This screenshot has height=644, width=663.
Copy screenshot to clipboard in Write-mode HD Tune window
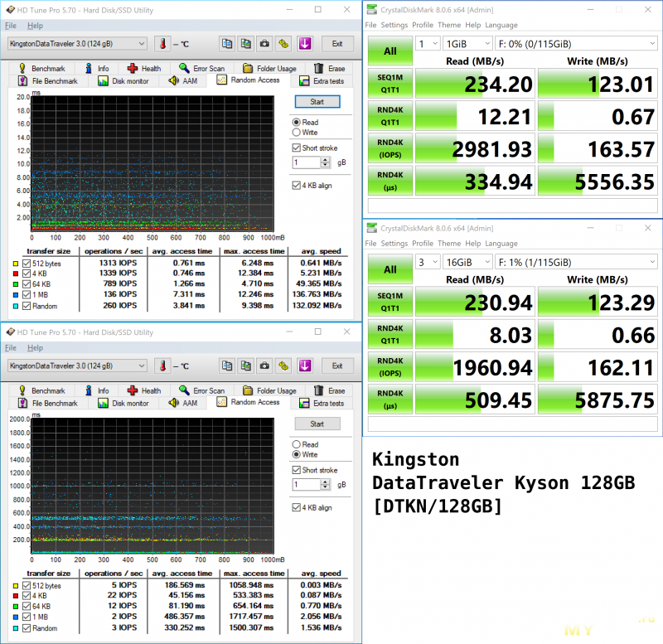coord(245,366)
